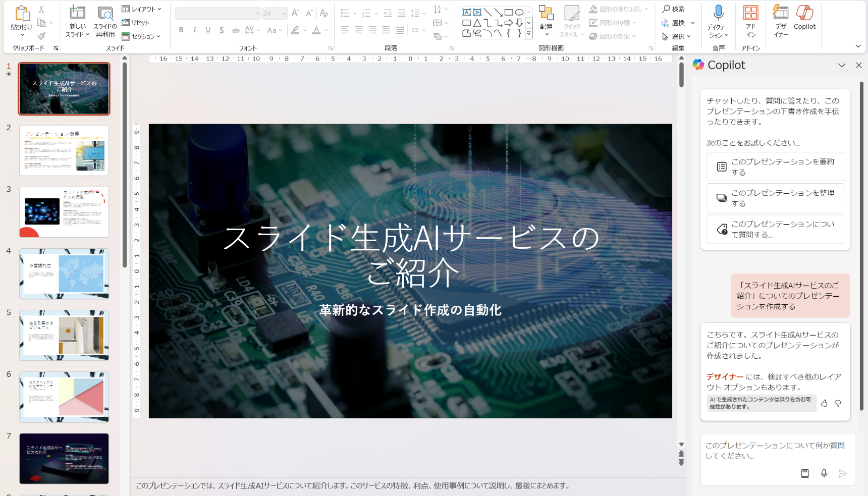Open Shape Effects (図形の効果) options
This screenshot has height=496, width=868.
(x=612, y=36)
